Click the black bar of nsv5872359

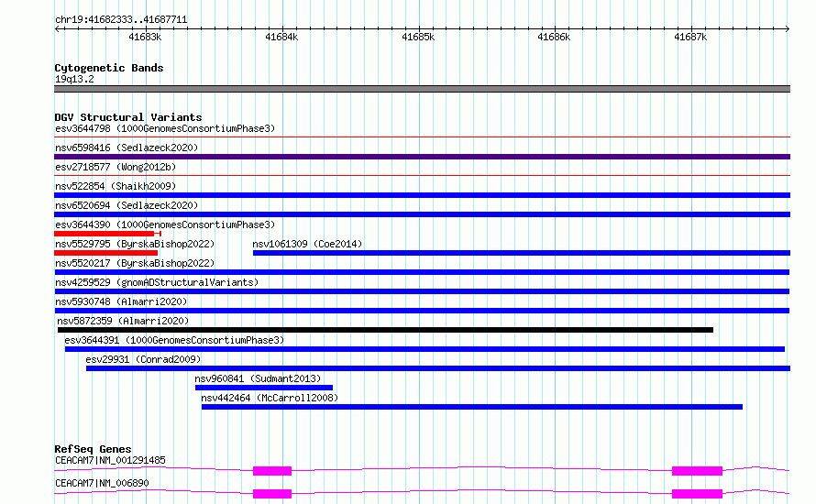(385, 330)
